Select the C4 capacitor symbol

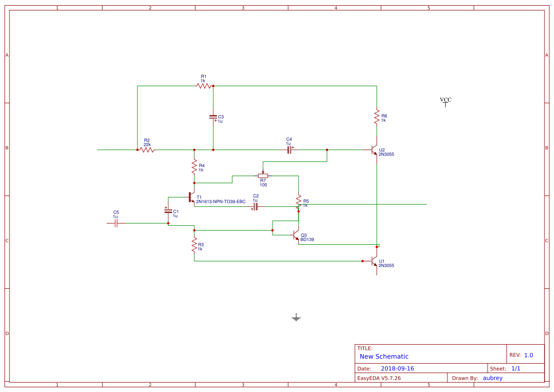click(290, 150)
